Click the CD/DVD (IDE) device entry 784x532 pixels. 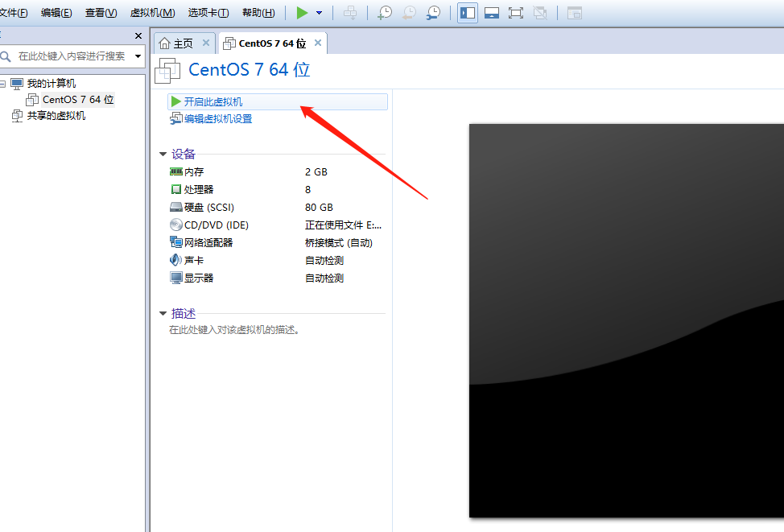pos(217,225)
